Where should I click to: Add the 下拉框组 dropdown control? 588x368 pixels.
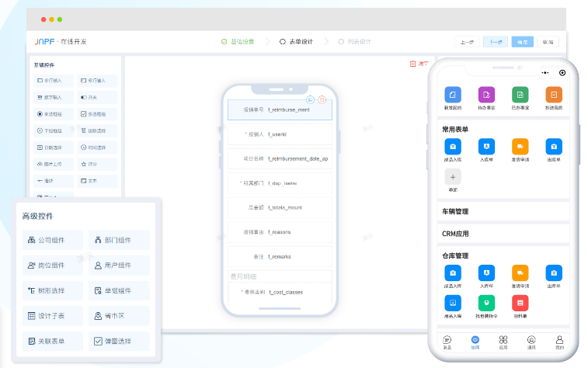tap(54, 130)
